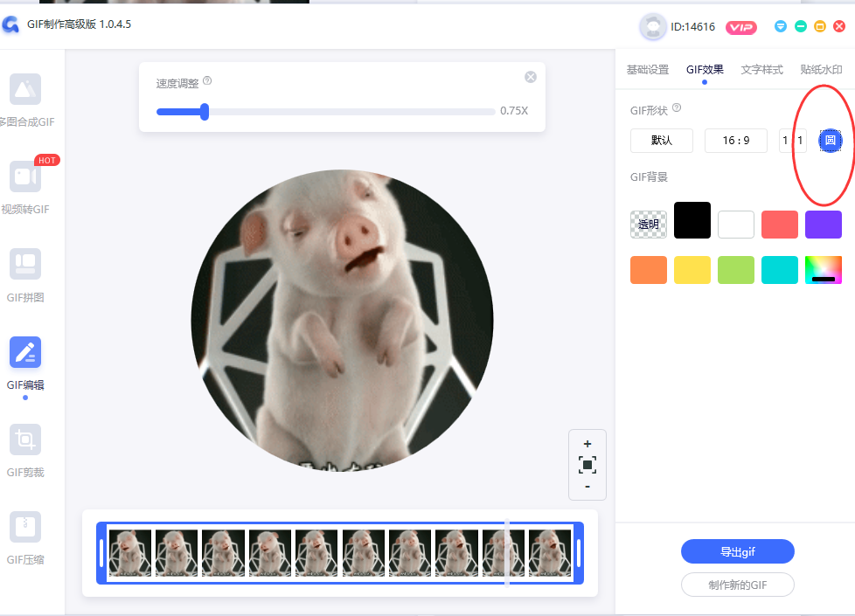Switch to the 文字样式 tab
The height and width of the screenshot is (616, 855).
pos(762,70)
